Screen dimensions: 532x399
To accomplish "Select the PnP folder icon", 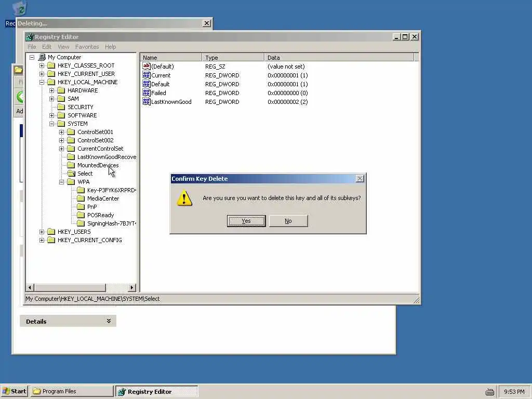I will (x=81, y=207).
